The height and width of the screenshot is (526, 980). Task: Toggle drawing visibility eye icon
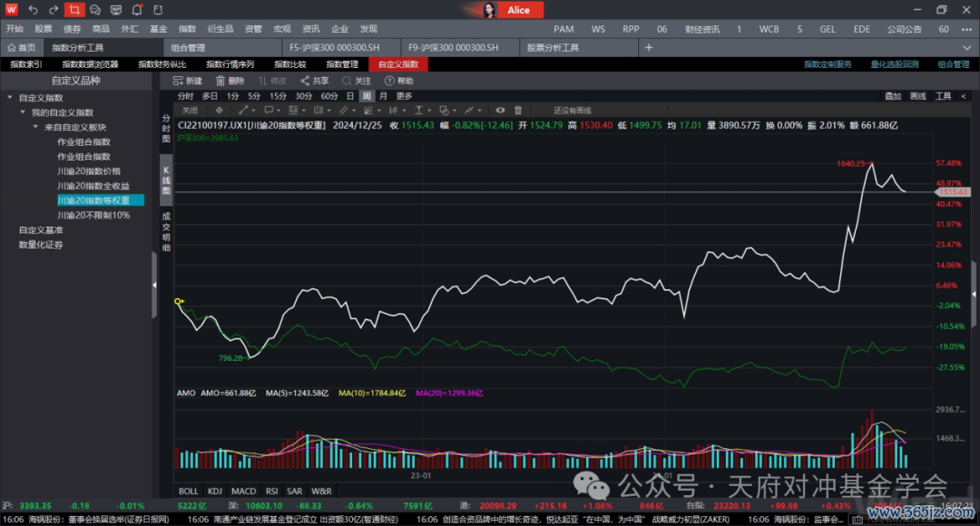[500, 110]
